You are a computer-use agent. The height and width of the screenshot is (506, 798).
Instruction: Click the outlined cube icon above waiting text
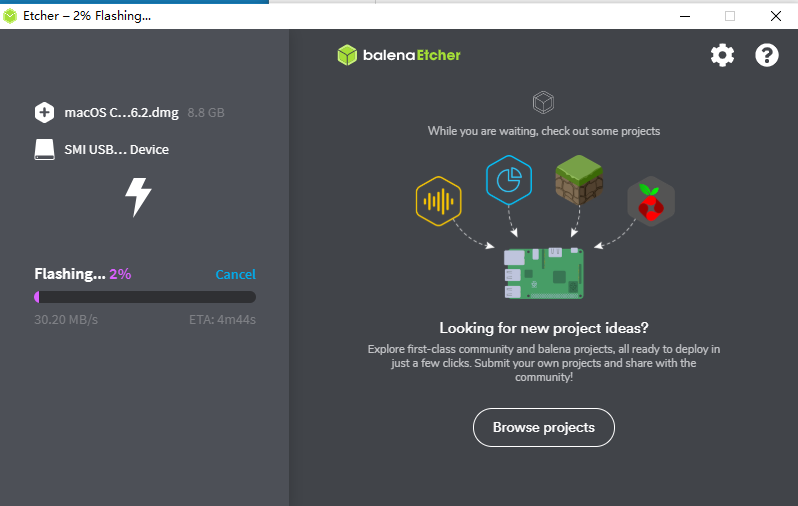[543, 102]
